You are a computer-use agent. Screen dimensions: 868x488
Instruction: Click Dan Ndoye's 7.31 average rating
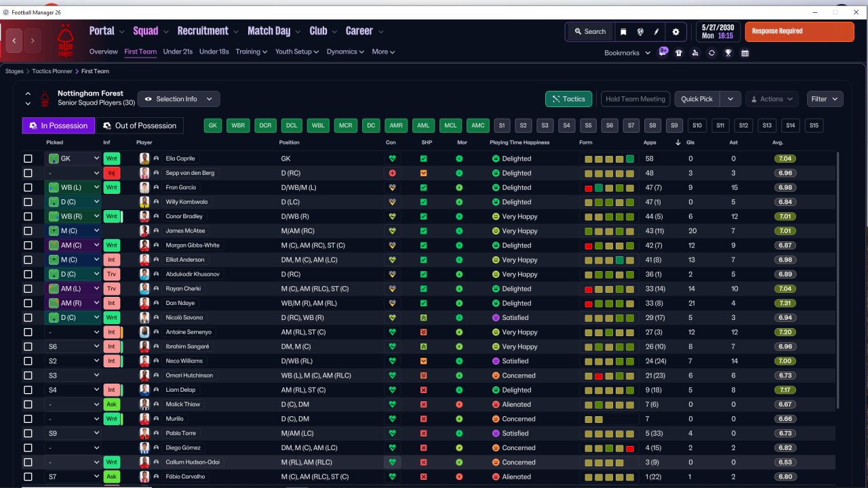[x=785, y=303]
